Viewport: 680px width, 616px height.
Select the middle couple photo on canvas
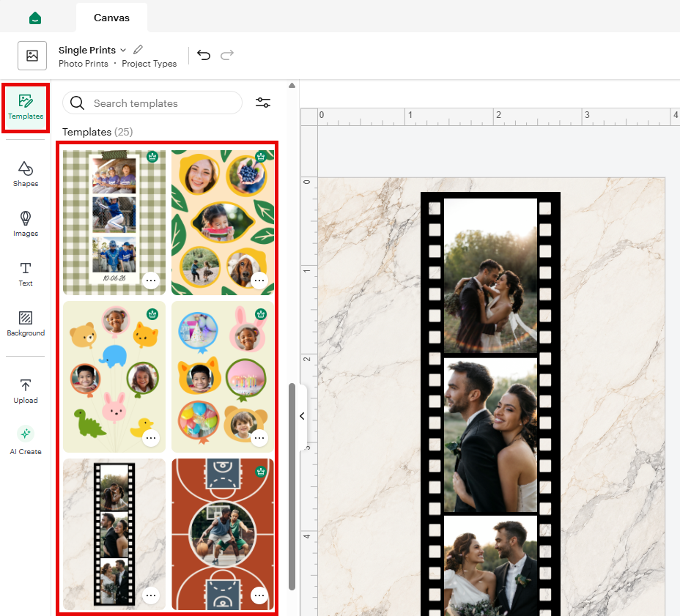click(490, 435)
